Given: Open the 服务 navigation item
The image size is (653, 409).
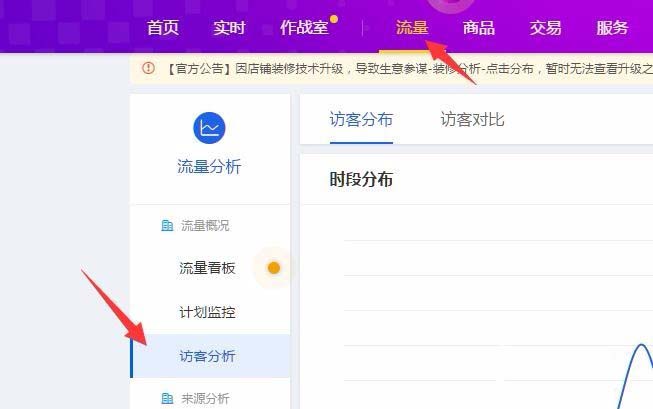Looking at the screenshot, I should (x=612, y=28).
